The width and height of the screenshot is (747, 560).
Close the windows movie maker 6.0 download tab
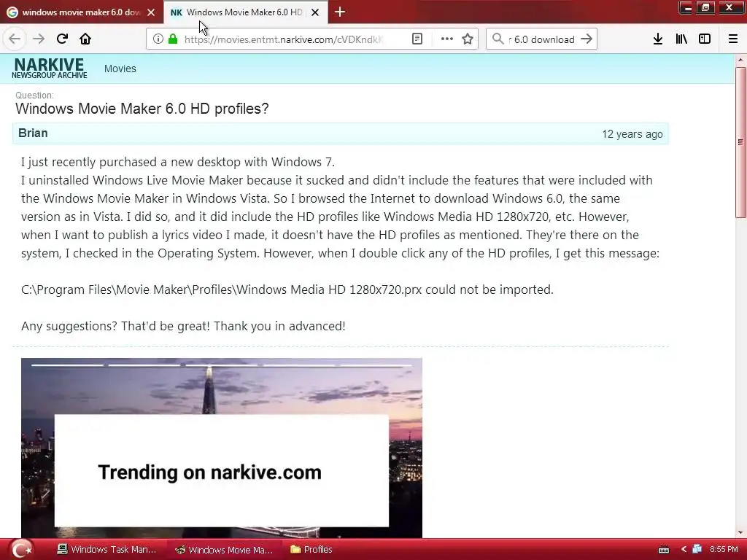click(x=151, y=12)
